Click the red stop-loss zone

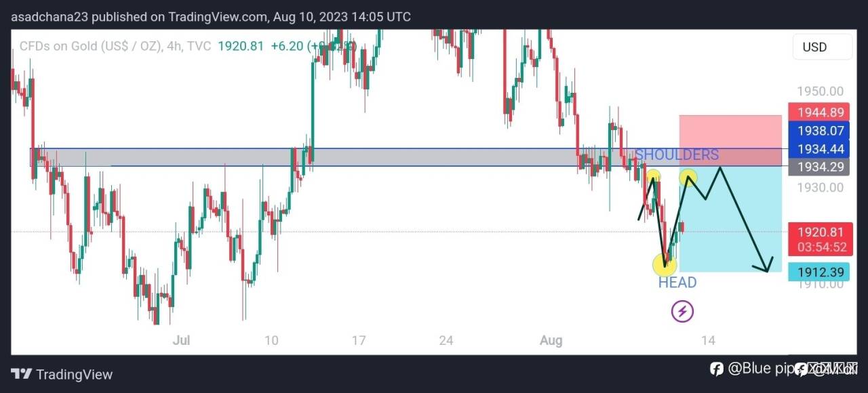point(730,140)
